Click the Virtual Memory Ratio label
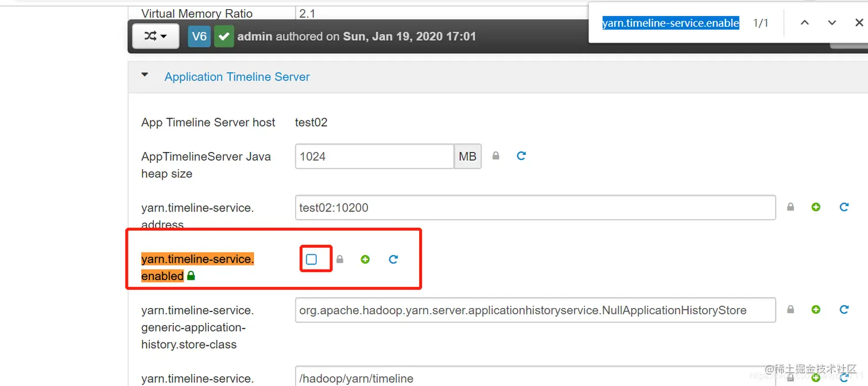 (x=197, y=13)
